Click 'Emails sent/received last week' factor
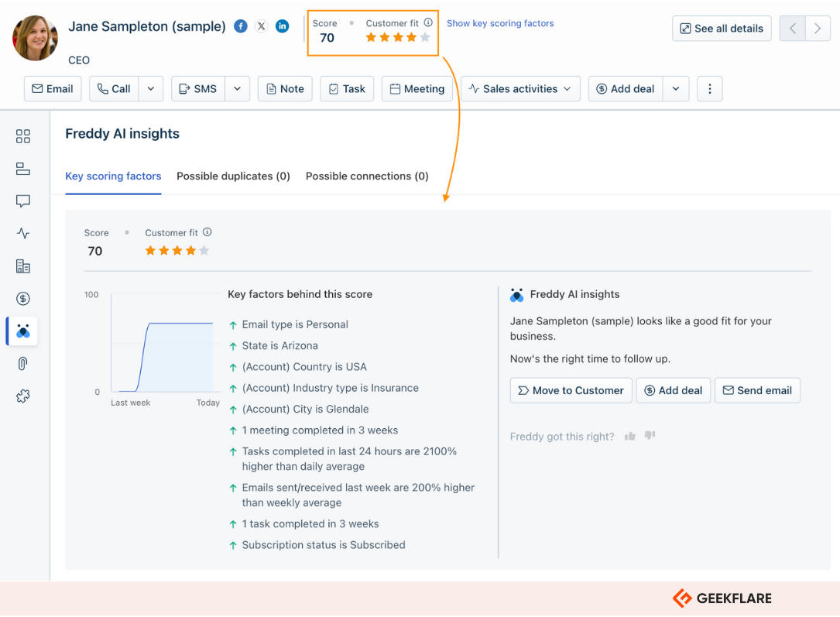Screen dimensions: 840x617 [x=358, y=495]
